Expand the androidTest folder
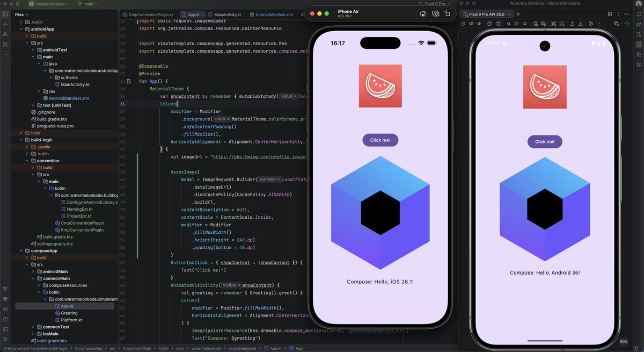Viewport: 644px width, 352px height. (x=33, y=49)
